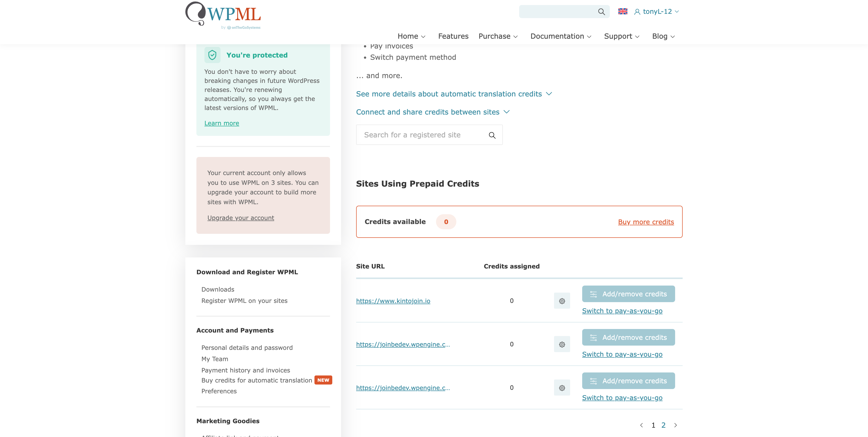Open My Team in sidebar
The height and width of the screenshot is (437, 868).
click(215, 359)
